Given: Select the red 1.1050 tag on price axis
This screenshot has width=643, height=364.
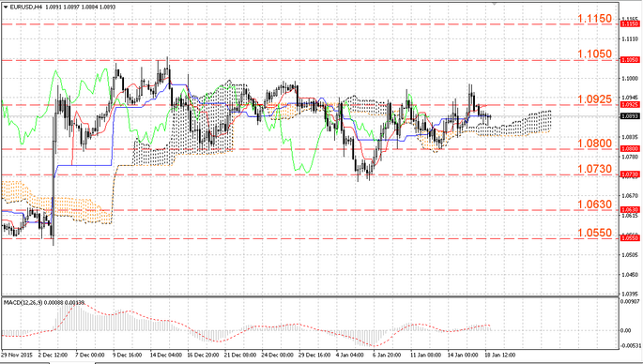Looking at the screenshot, I should [630, 60].
